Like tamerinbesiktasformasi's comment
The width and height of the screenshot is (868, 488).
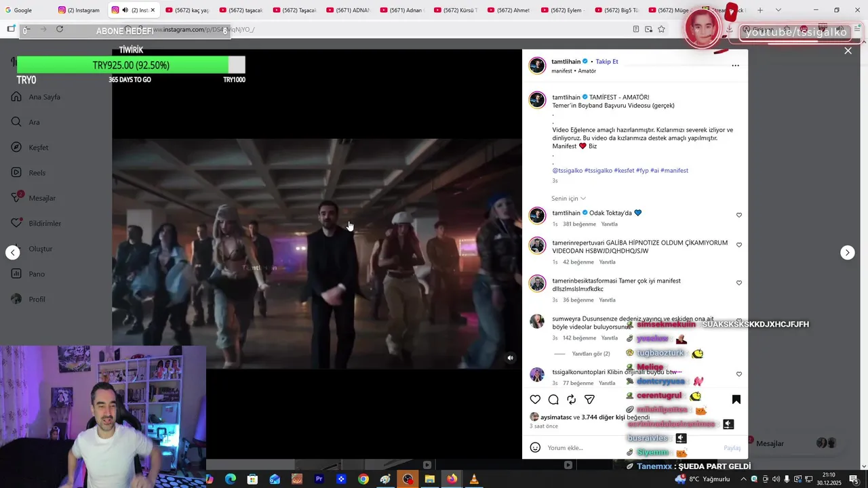(739, 283)
